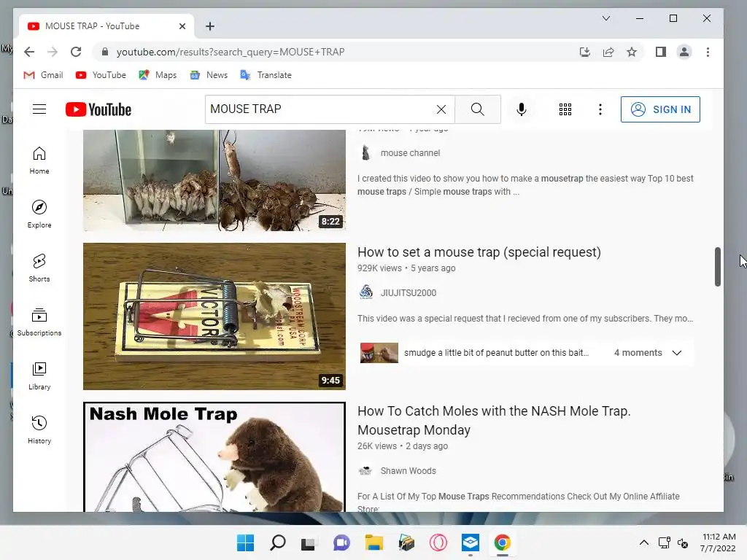Open Explore in the sidebar
Viewport: 747px width, 560px height.
pyautogui.click(x=39, y=214)
